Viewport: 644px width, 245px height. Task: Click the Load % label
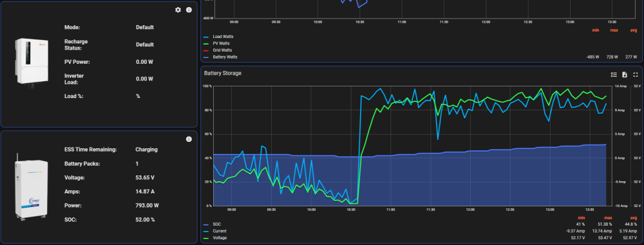tap(73, 96)
